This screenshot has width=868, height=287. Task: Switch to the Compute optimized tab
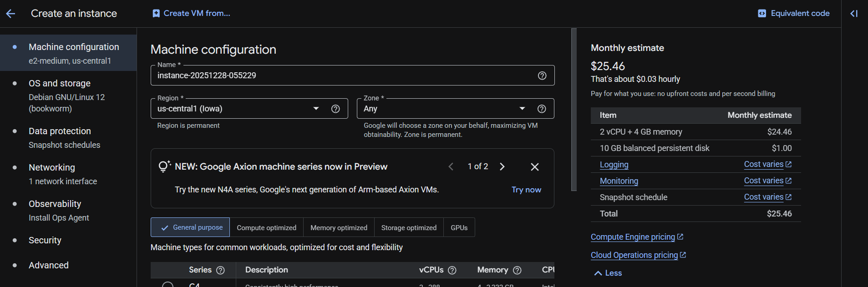(266, 227)
